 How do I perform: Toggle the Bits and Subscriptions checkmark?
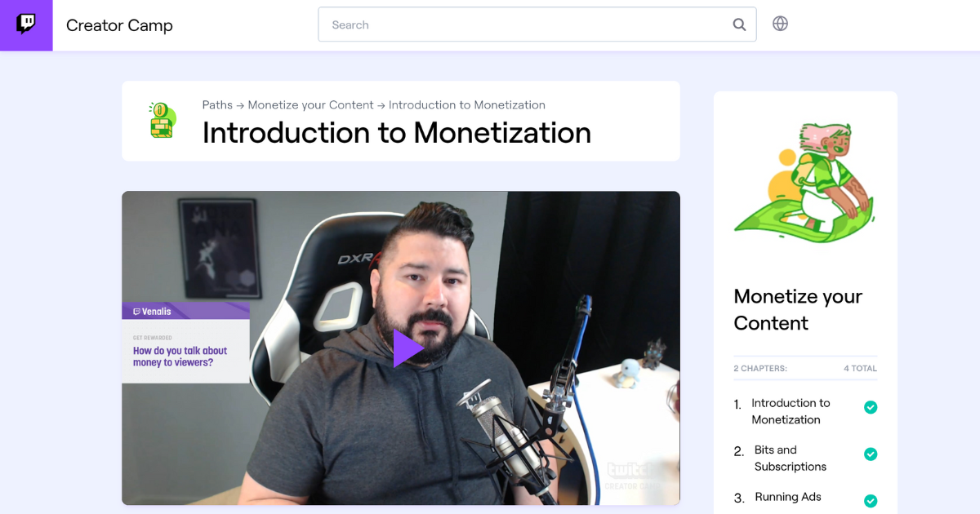[871, 454]
